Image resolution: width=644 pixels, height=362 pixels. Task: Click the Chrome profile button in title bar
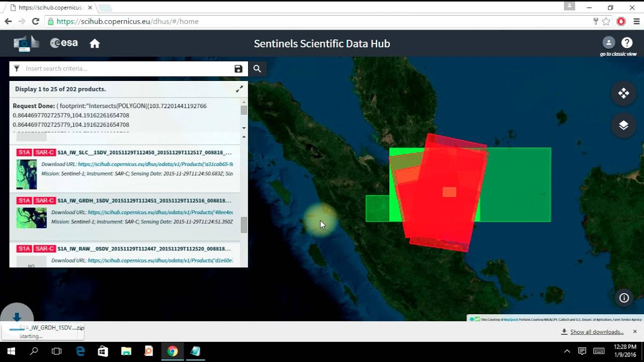click(x=570, y=6)
